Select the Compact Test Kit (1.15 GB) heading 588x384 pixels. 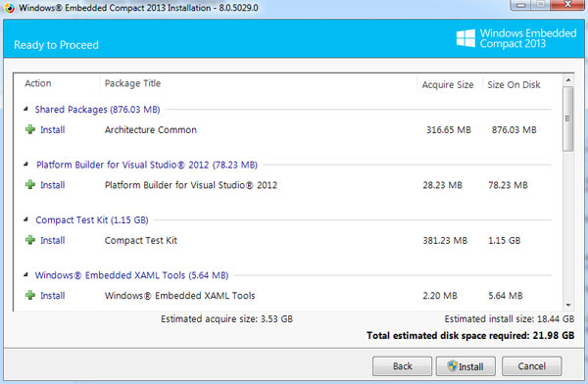[92, 220]
